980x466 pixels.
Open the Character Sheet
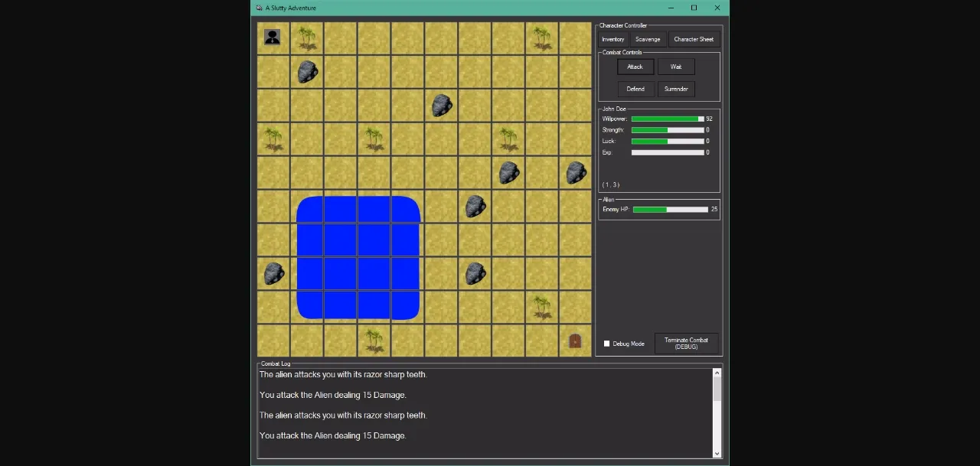[693, 39]
